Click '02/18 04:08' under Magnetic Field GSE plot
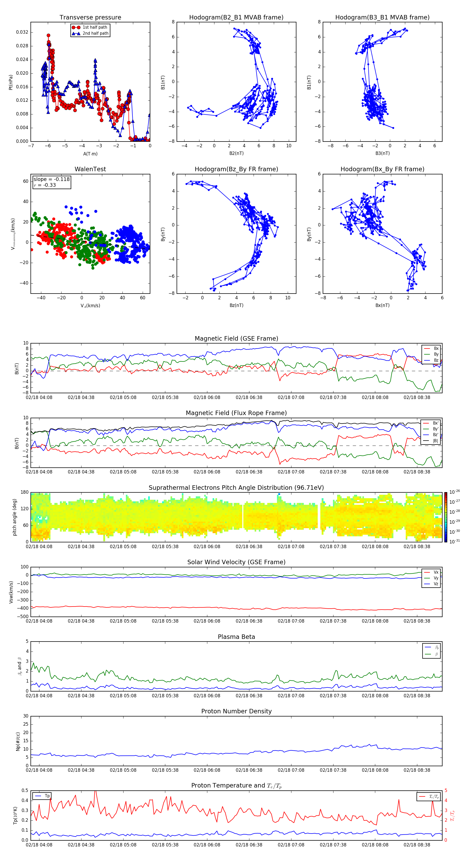 pyautogui.click(x=39, y=398)
